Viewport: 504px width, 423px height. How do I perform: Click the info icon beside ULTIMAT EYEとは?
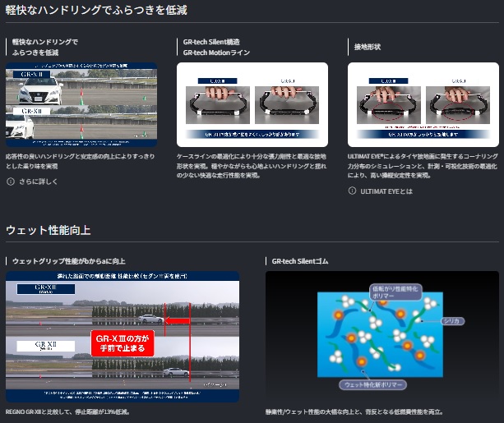(x=352, y=191)
